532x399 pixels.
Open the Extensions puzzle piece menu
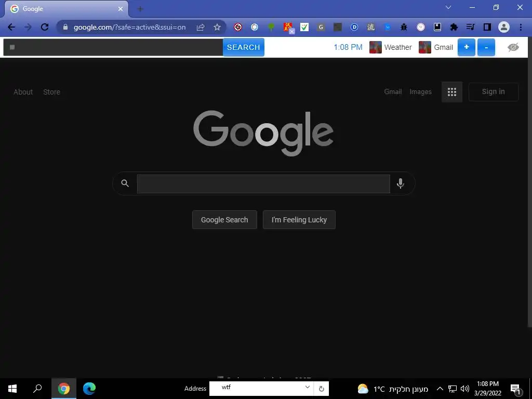click(454, 27)
